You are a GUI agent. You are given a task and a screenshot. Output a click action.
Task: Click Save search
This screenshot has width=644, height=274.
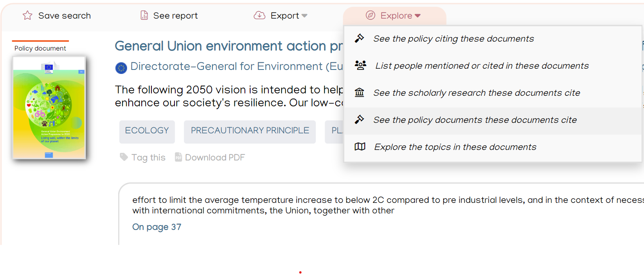click(64, 15)
